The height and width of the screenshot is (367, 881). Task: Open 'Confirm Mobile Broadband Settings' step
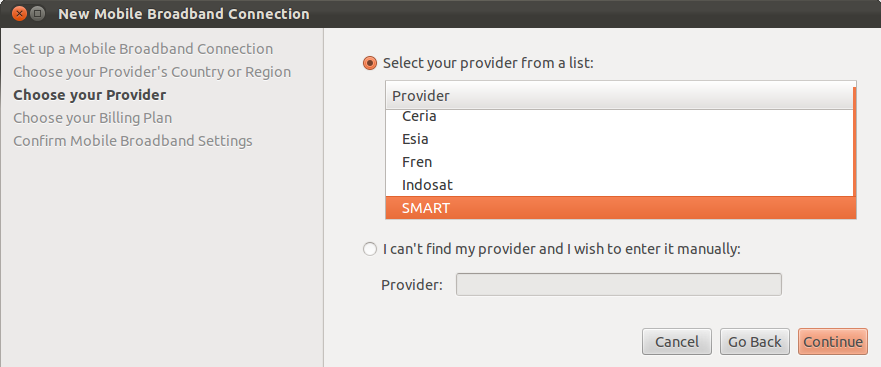click(x=133, y=141)
